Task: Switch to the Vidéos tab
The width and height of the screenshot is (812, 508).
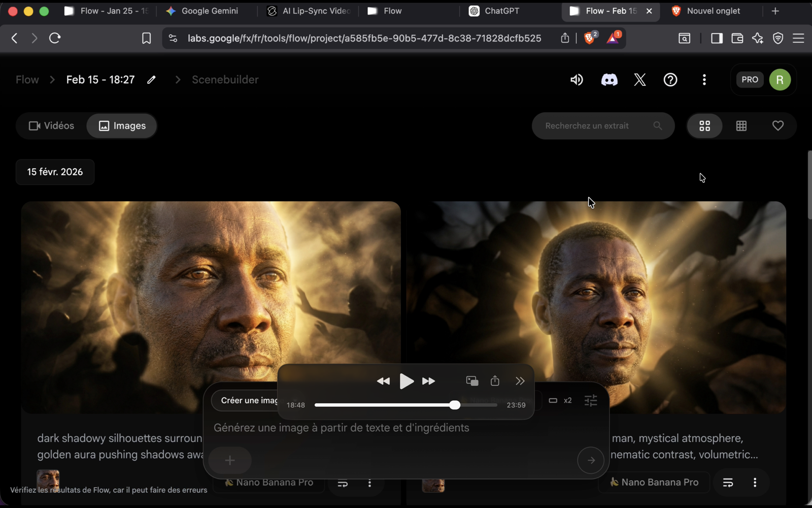Action: coord(51,126)
